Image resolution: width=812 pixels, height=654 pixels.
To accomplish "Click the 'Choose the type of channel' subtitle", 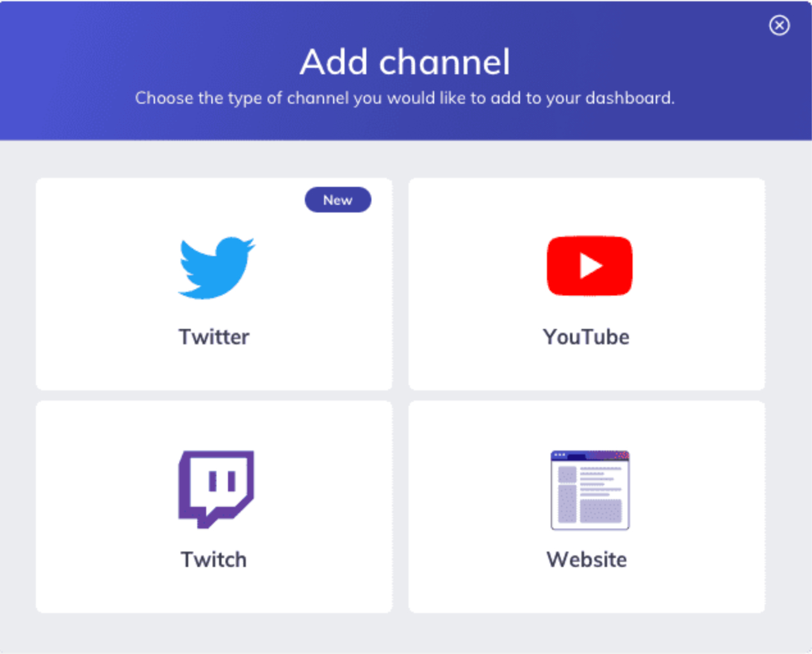I will pos(405,98).
